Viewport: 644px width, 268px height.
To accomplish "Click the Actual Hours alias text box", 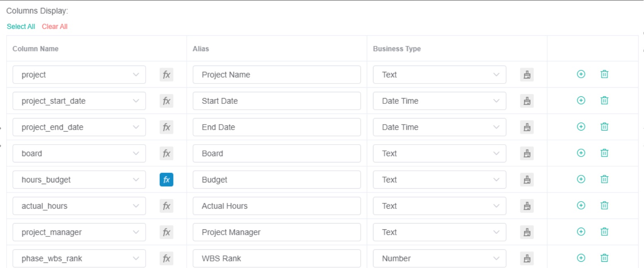I will pyautogui.click(x=276, y=206).
